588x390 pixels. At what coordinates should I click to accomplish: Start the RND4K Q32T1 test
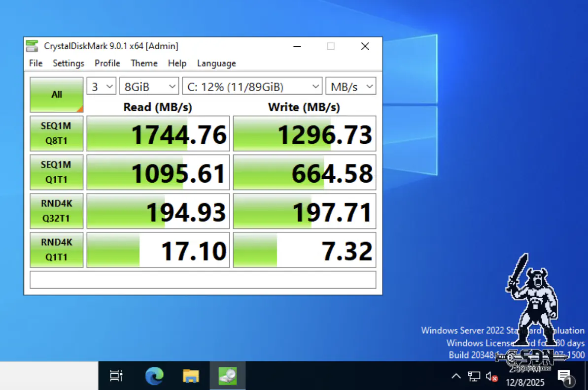pos(57,211)
